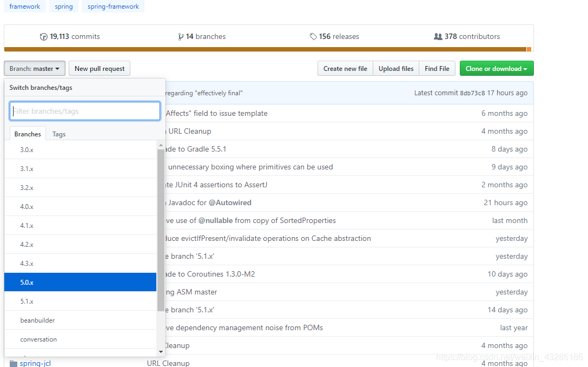Select branch 3.0.x from the list
The width and height of the screenshot is (588, 367).
(x=80, y=150)
